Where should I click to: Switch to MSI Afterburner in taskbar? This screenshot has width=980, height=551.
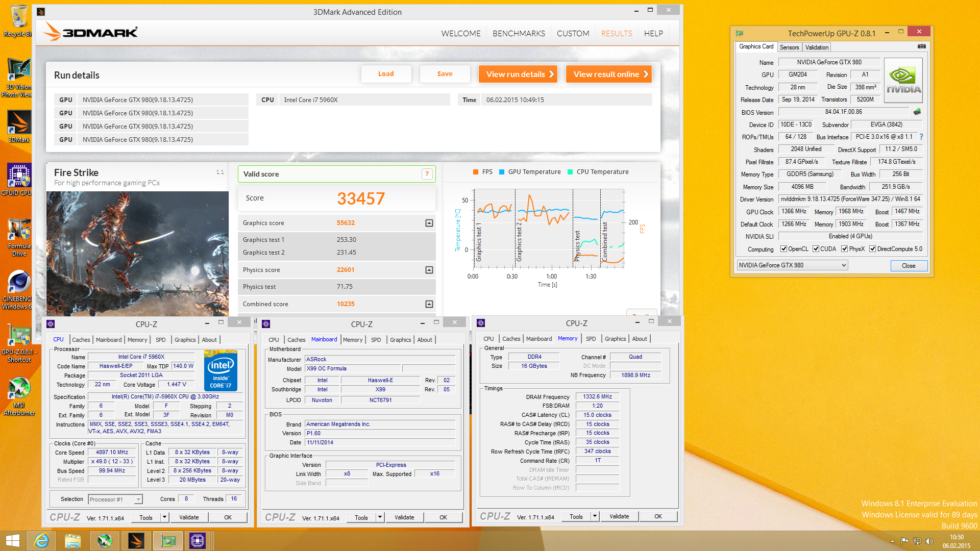coord(105,541)
